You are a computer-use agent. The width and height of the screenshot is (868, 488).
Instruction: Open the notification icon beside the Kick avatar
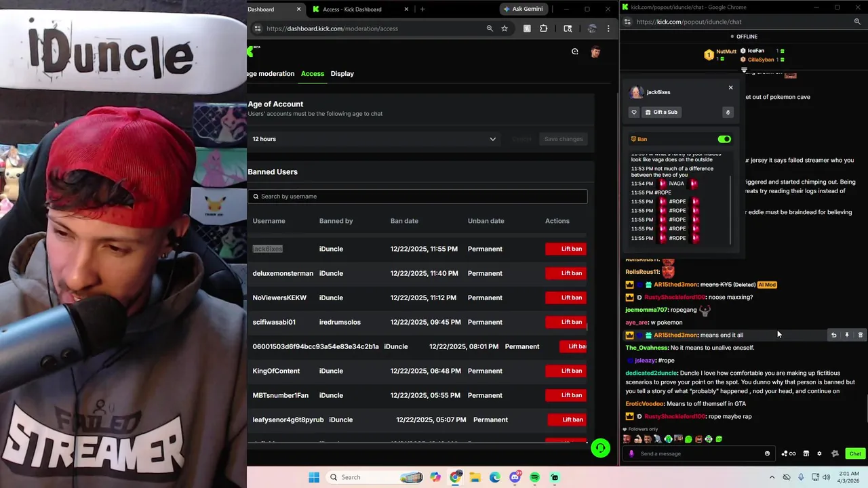coord(575,52)
